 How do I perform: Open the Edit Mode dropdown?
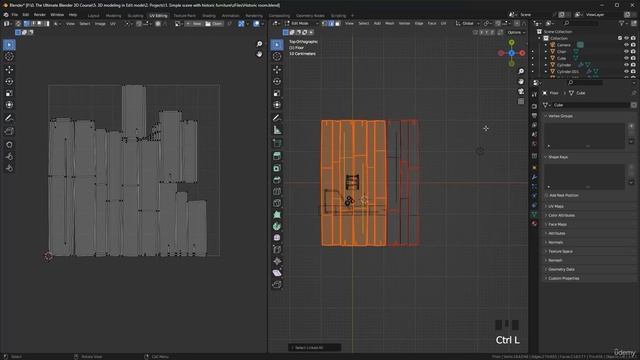click(301, 24)
